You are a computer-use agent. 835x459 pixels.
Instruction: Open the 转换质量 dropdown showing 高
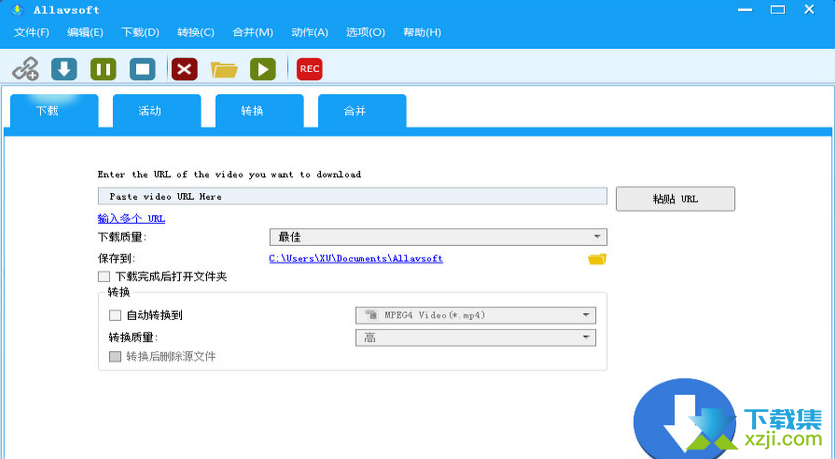point(476,338)
